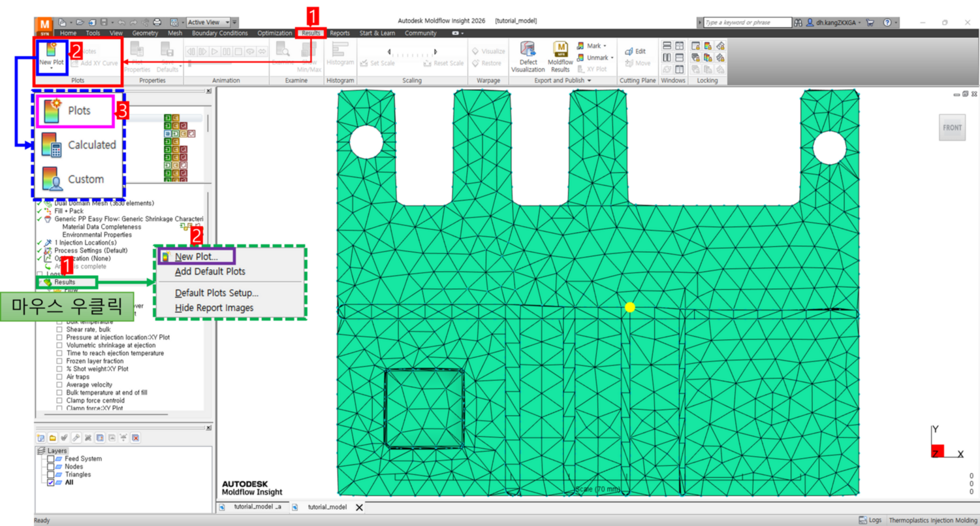Switch to the Geometry ribbon tab
This screenshot has width=980, height=526.
(x=145, y=33)
